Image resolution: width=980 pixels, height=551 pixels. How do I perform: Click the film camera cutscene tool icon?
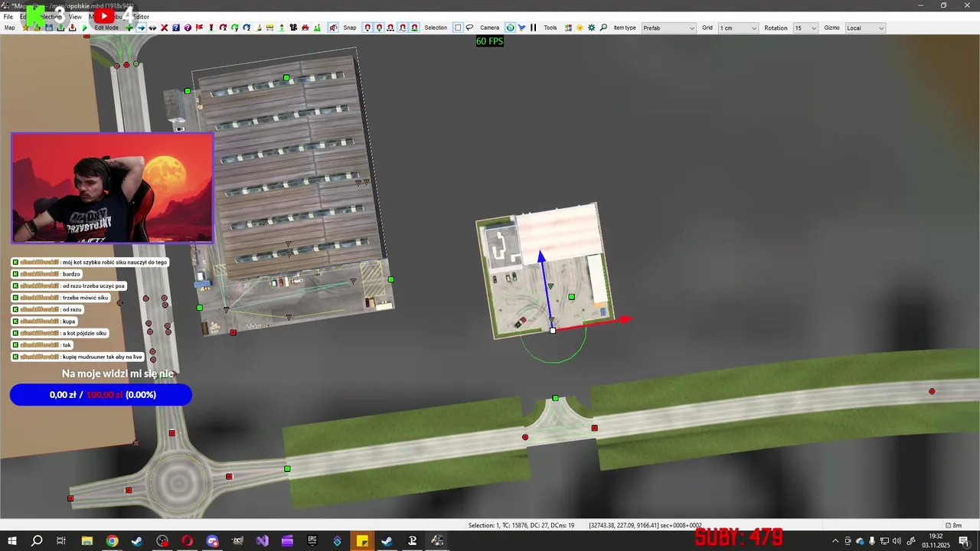[x=293, y=28]
